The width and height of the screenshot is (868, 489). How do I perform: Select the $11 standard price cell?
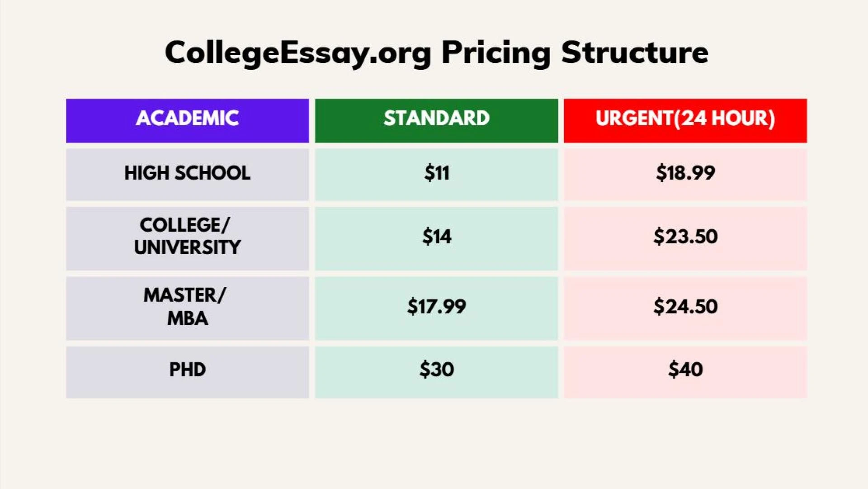436,175
